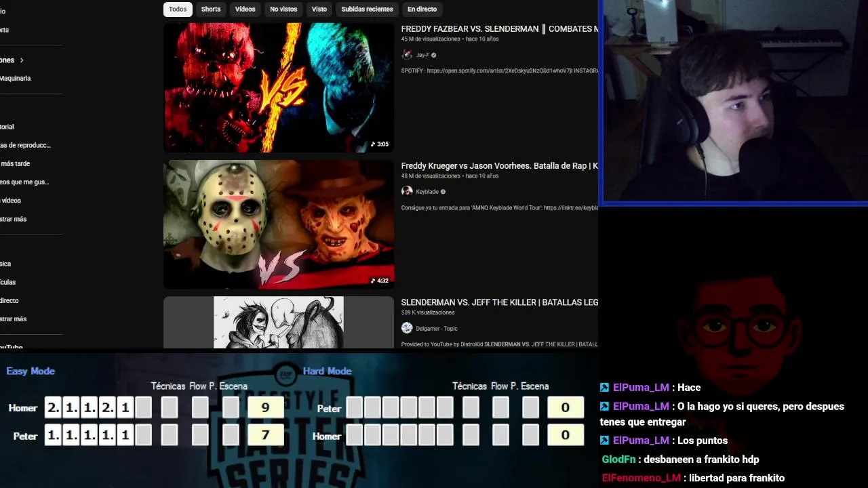Click the chat badge beside 'Hace' message
Viewport: 868px width, 488px height.
coord(604,388)
